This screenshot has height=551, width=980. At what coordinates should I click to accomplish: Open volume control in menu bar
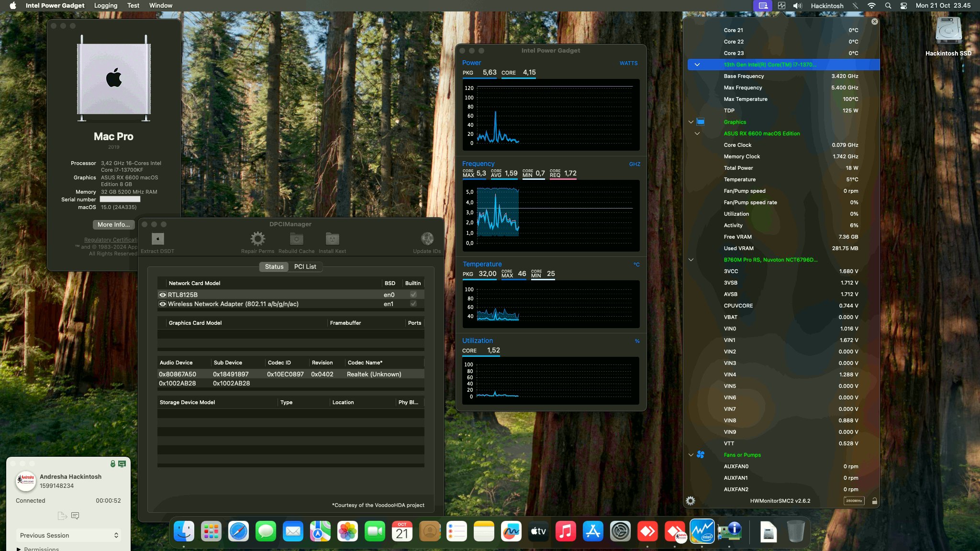797,6
